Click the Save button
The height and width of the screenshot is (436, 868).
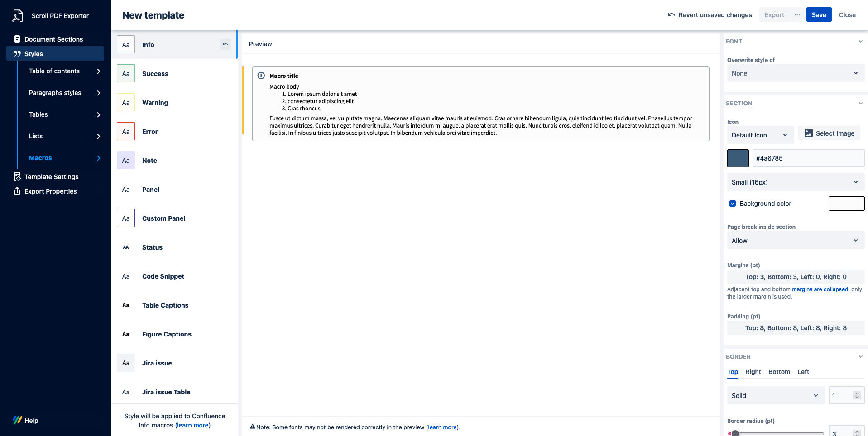click(x=819, y=15)
